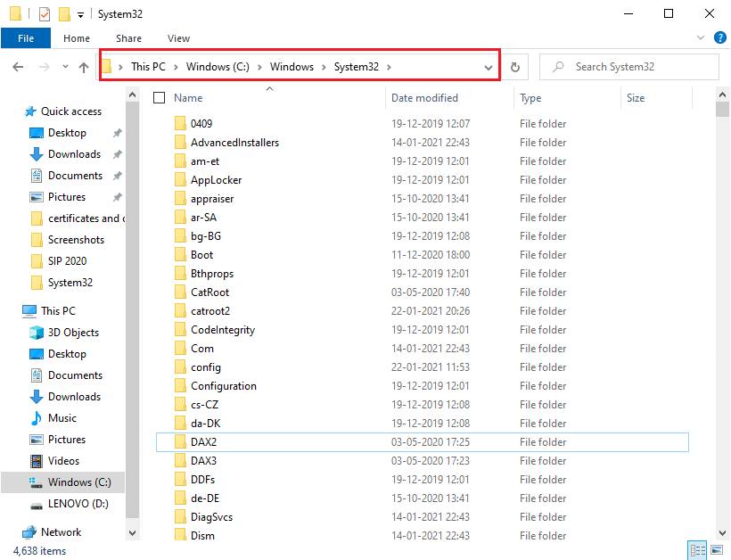Image resolution: width=731 pixels, height=560 pixels.
Task: Select the DAX2 folder row
Action: [x=423, y=442]
